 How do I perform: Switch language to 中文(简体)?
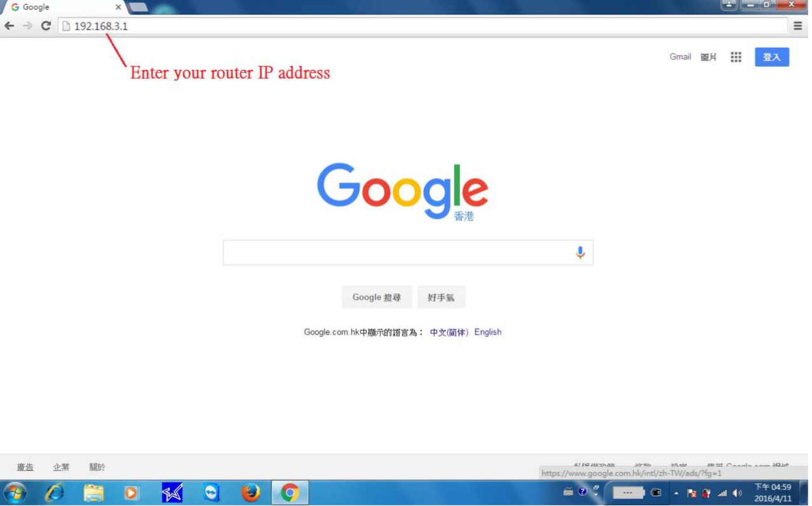(x=449, y=332)
